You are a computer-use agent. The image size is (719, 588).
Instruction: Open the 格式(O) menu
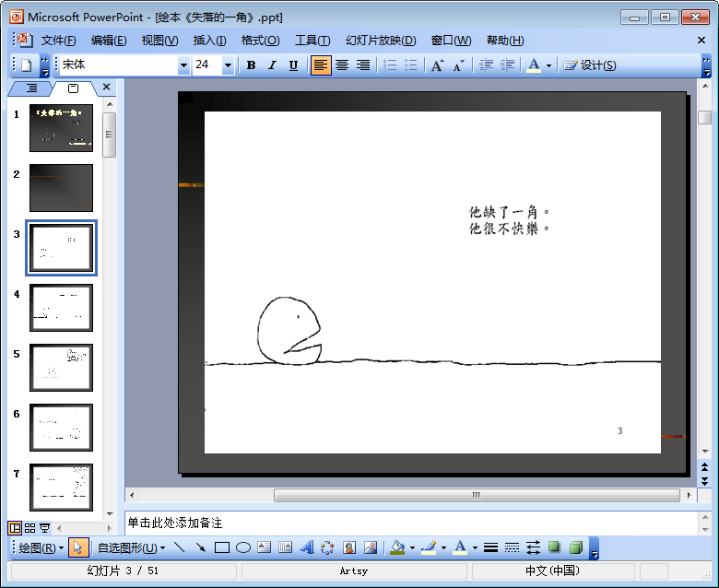261,41
